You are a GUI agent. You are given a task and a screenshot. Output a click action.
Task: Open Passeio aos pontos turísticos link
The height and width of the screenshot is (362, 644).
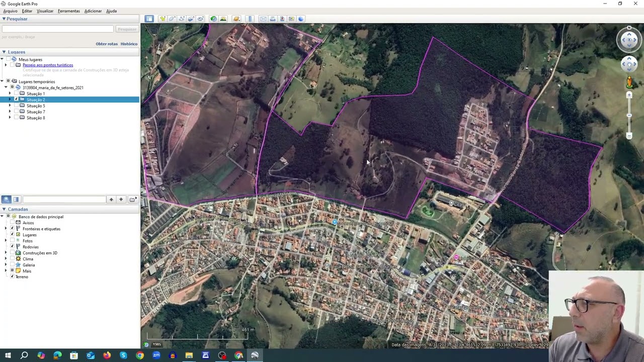click(x=48, y=65)
